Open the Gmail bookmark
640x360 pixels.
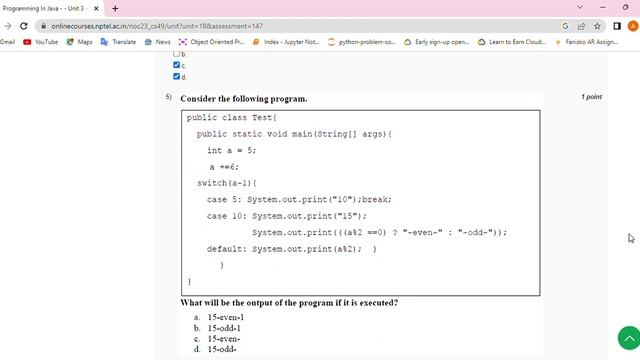coord(7,42)
